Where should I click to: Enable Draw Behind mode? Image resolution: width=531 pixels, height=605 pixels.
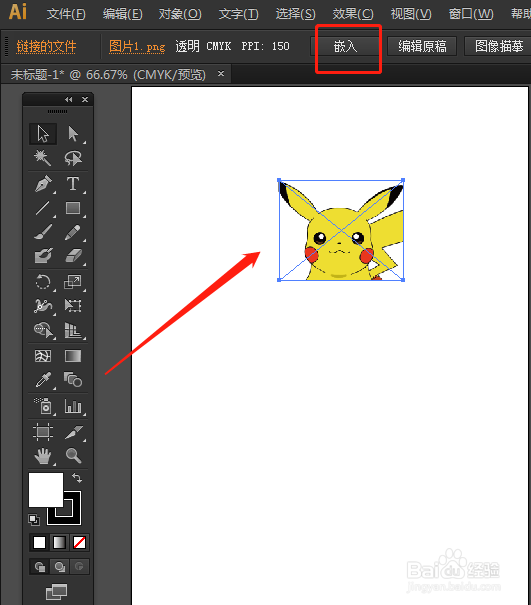click(x=59, y=566)
